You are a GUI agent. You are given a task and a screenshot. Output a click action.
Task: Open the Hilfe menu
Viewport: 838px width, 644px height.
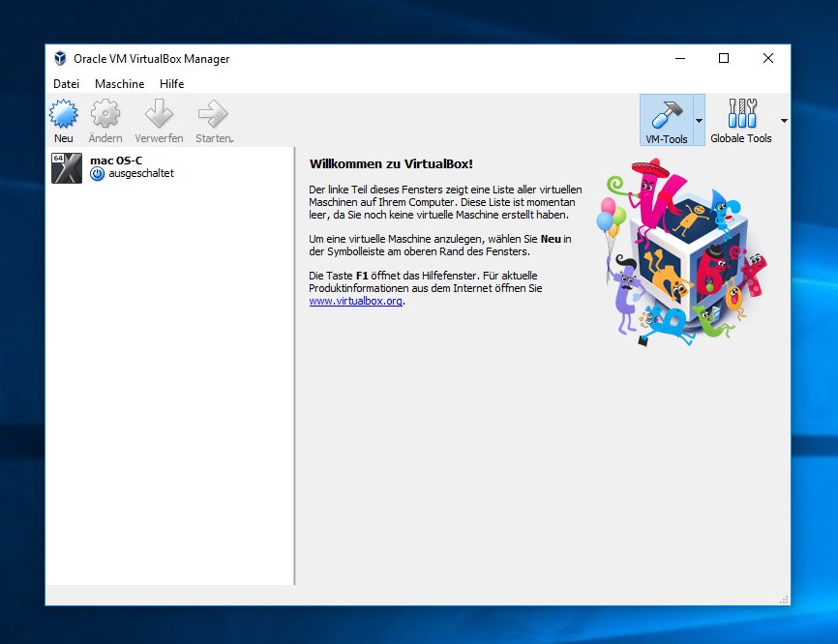pos(171,84)
